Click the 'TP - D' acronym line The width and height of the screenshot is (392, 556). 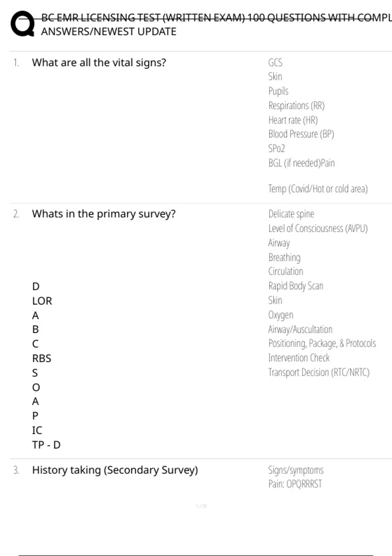click(x=46, y=445)
